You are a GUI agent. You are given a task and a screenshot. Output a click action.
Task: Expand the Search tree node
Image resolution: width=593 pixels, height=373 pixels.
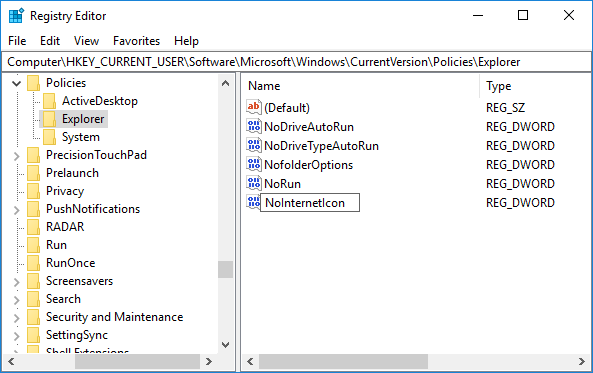click(x=16, y=300)
